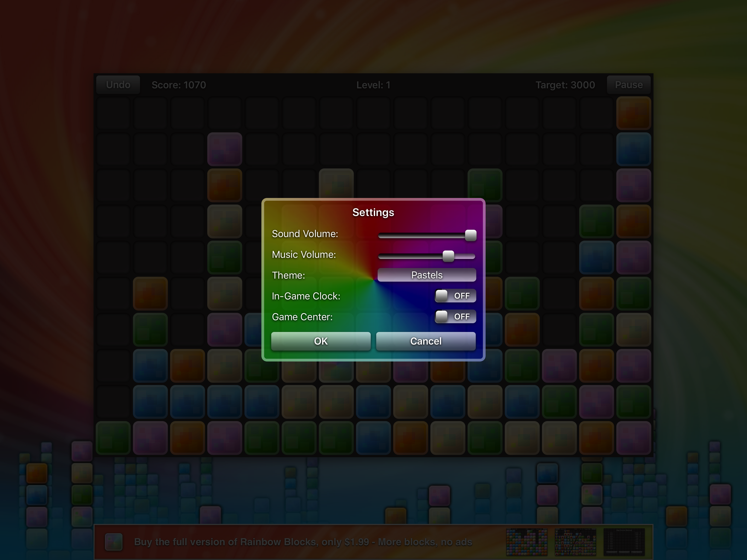747x560 pixels.
Task: Enable the Game Center switch
Action: 455,316
